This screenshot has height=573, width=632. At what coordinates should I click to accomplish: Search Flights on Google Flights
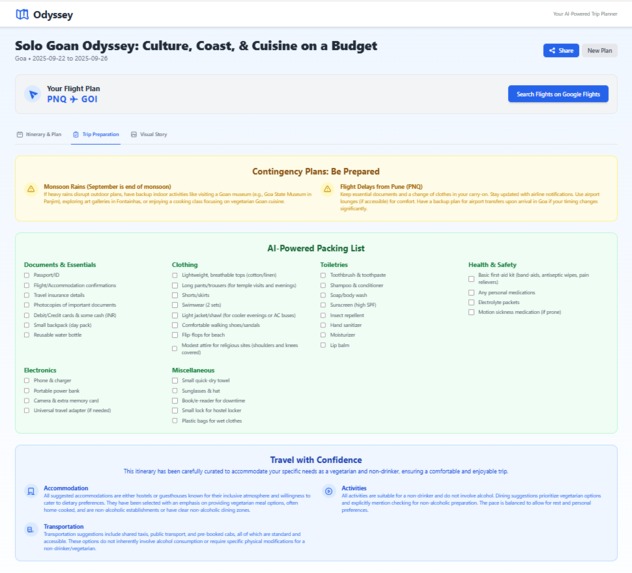click(558, 94)
